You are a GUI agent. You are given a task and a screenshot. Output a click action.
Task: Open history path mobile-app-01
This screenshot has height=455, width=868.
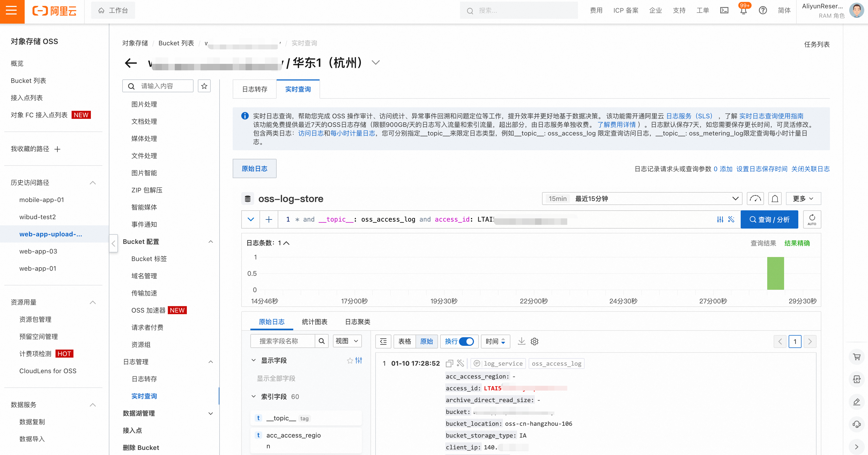[42, 200]
